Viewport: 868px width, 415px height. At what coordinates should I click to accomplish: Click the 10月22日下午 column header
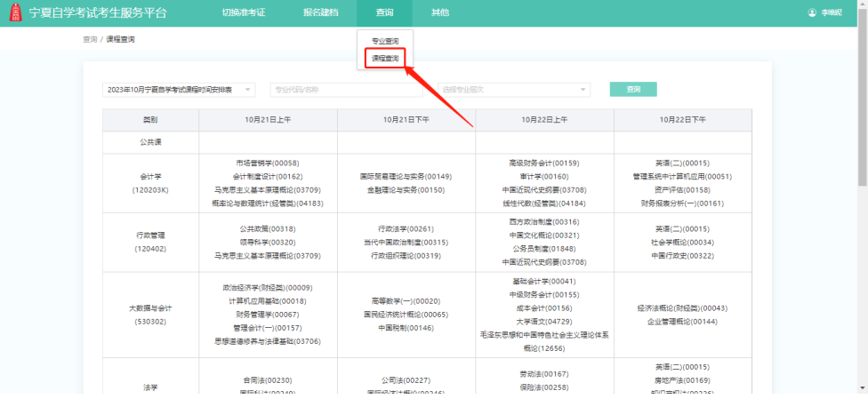[682, 119]
